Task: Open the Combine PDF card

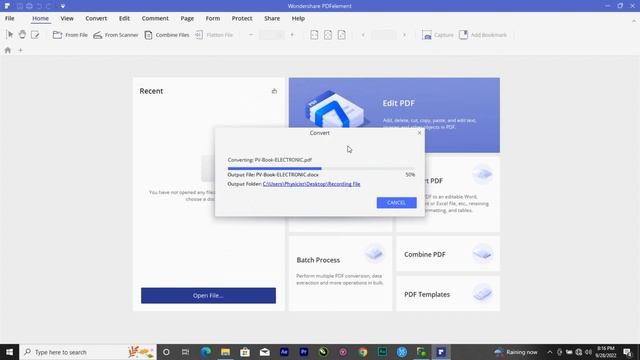Action: coord(448,254)
